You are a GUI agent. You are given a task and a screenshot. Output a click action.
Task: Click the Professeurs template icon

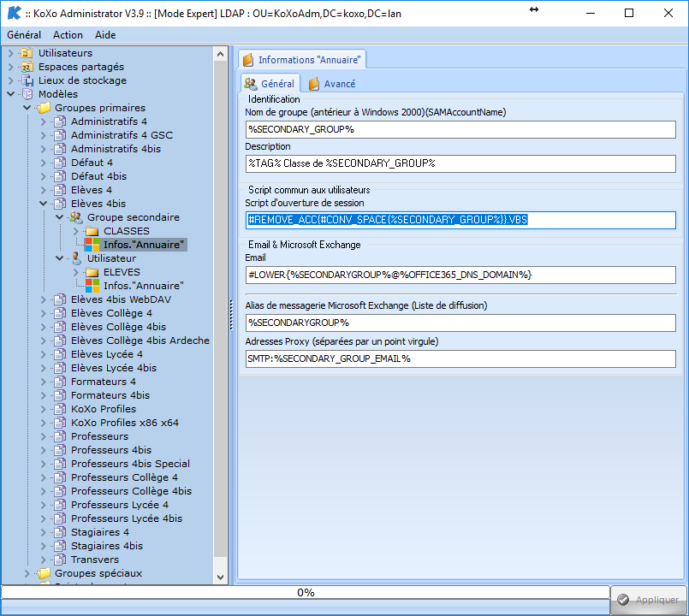pos(60,436)
